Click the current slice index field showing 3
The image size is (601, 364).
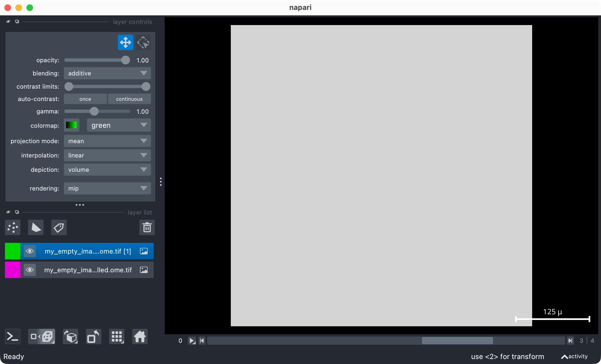(x=581, y=341)
